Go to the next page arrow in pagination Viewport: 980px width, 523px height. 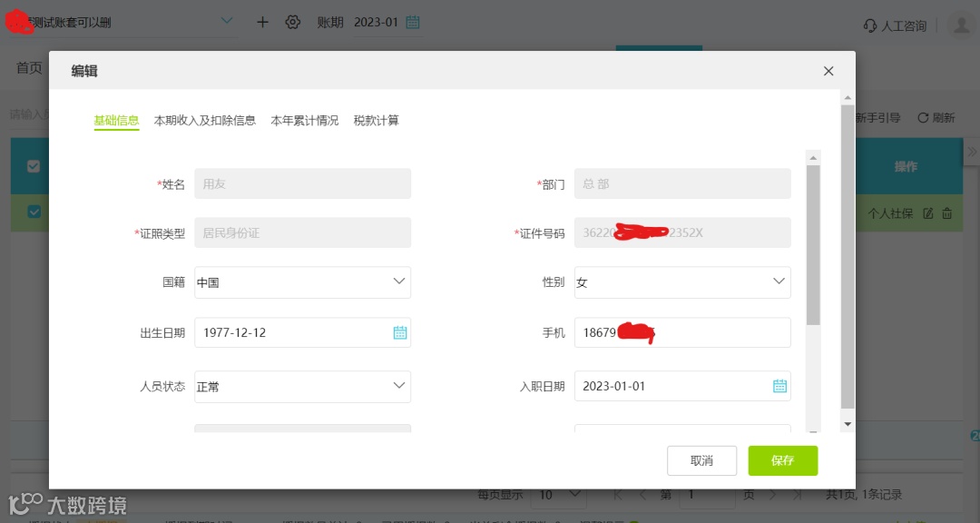click(773, 495)
